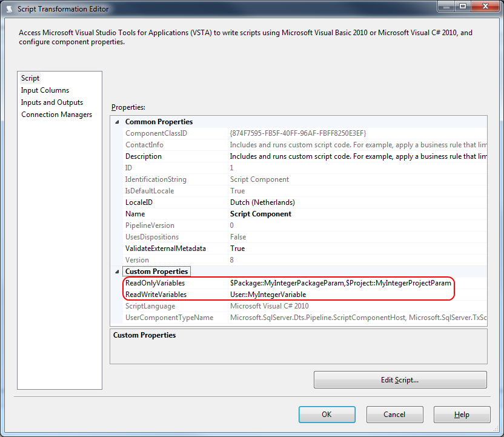Click the Custom Properties description pane title
Screen dimensions: 504x437
144,335
